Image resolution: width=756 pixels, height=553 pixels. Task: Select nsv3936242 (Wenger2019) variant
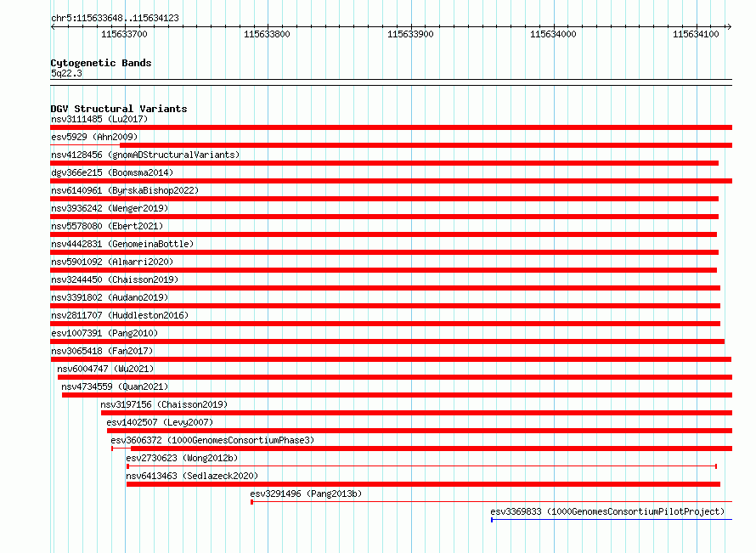[110, 208]
